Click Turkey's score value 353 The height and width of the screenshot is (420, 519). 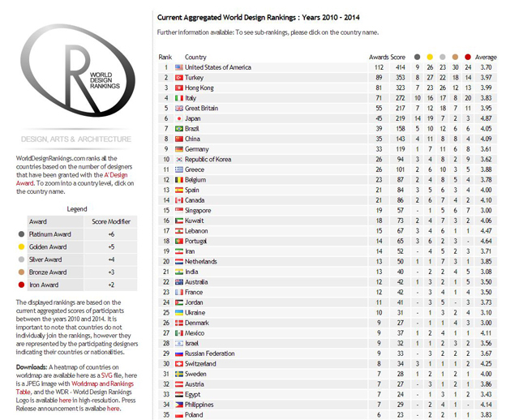pyautogui.click(x=401, y=78)
